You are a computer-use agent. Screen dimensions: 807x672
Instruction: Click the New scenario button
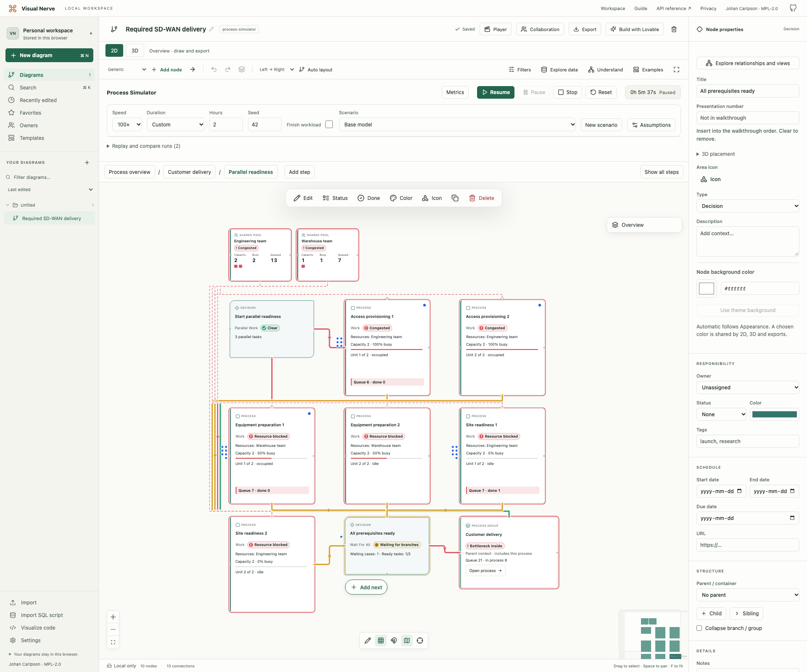pyautogui.click(x=601, y=125)
